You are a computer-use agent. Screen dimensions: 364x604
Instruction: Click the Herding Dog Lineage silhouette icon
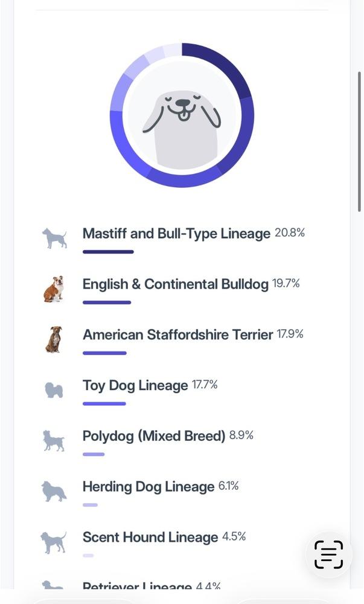tap(54, 491)
